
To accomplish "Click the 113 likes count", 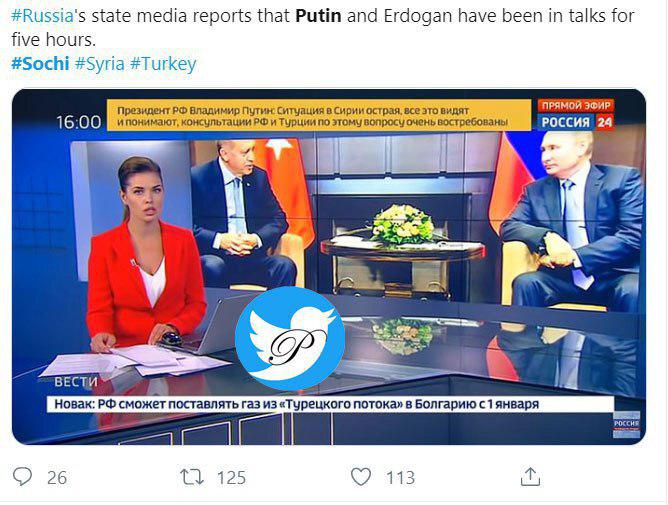I will tap(400, 478).
